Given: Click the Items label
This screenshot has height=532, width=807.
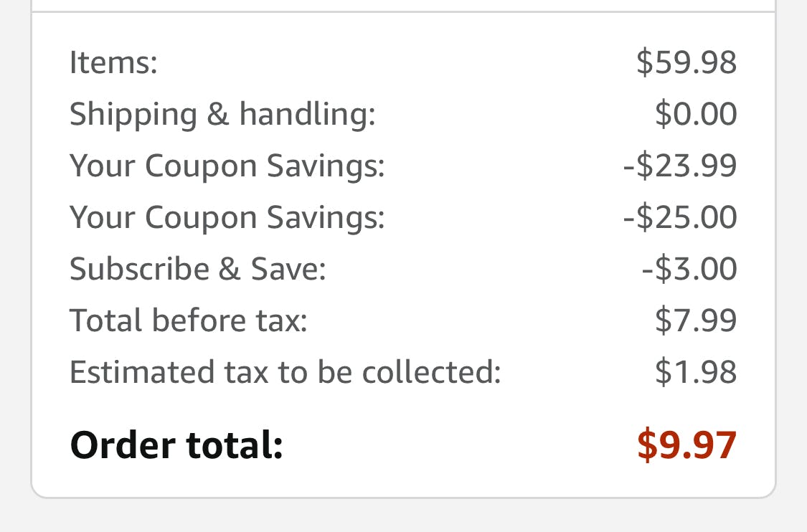Looking at the screenshot, I should click(x=113, y=62).
